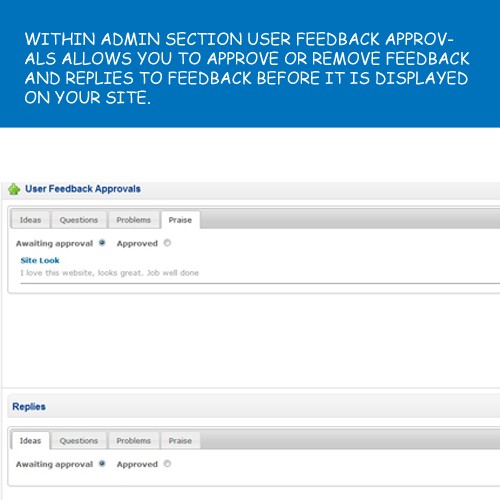500x500 pixels.
Task: Open the Problems tab in Replies section
Action: pos(134,441)
